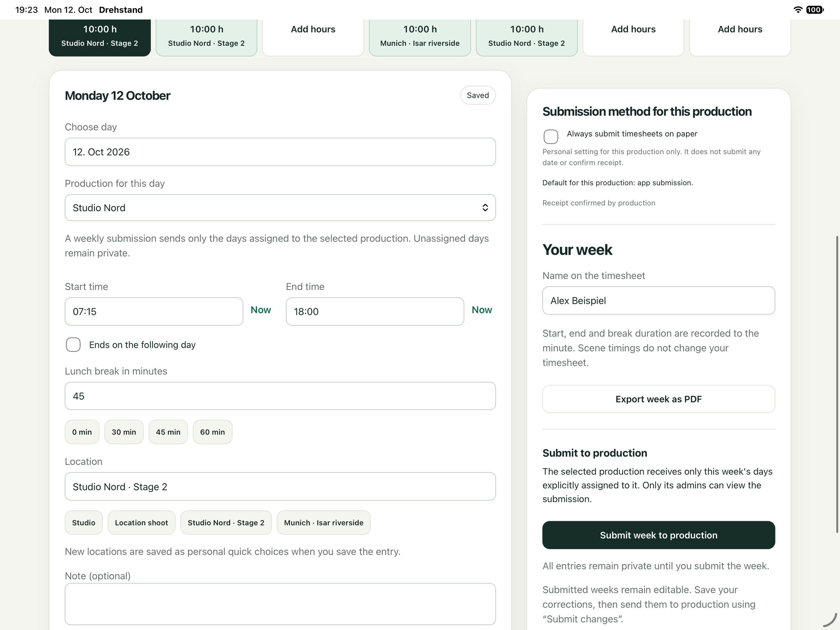The image size is (840, 630).
Task: Choose the '45 min' break chip
Action: point(168,432)
